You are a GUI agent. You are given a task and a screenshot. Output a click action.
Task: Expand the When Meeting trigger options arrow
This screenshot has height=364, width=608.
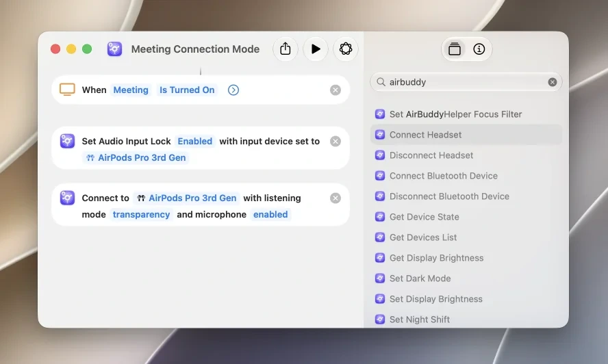click(x=233, y=90)
